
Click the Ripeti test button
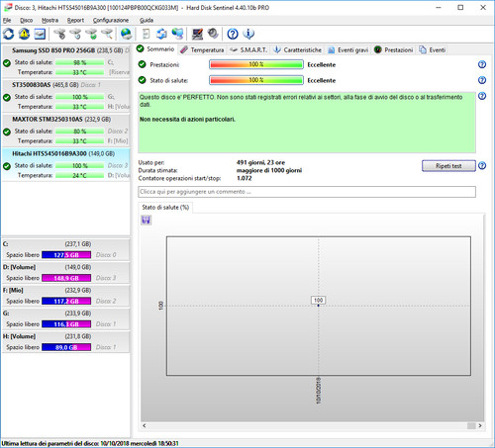point(448,166)
